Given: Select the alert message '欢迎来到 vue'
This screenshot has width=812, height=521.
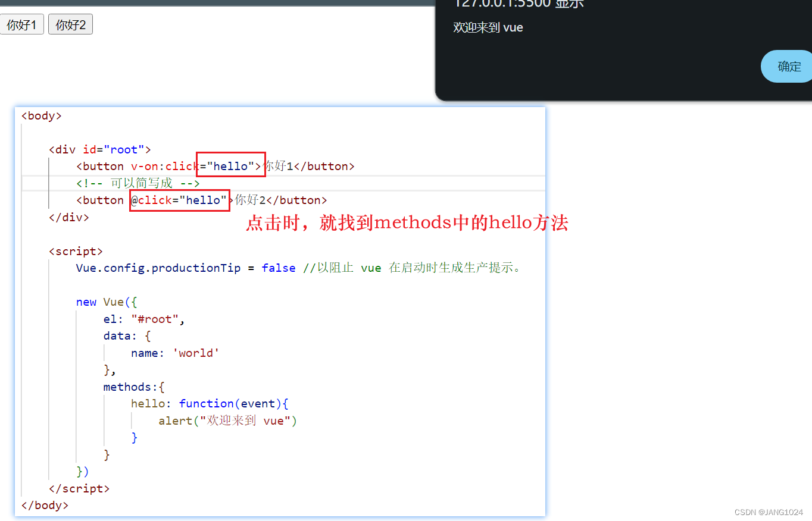Looking at the screenshot, I should click(x=488, y=27).
